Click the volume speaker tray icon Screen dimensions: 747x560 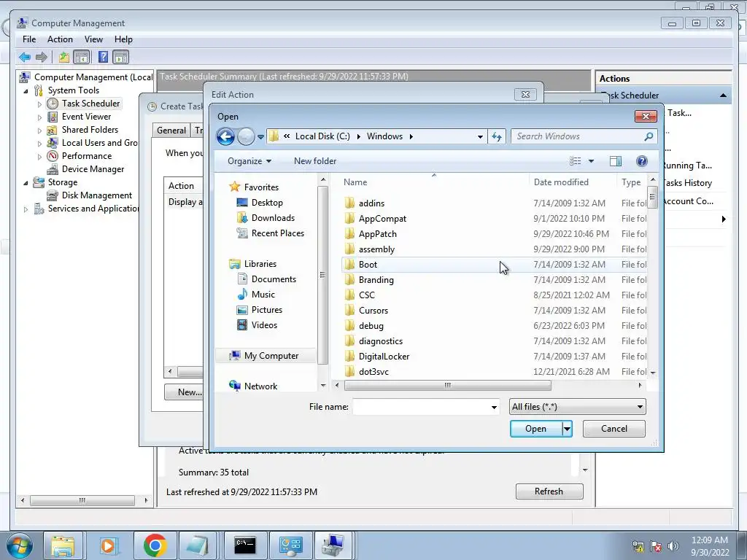tap(673, 546)
